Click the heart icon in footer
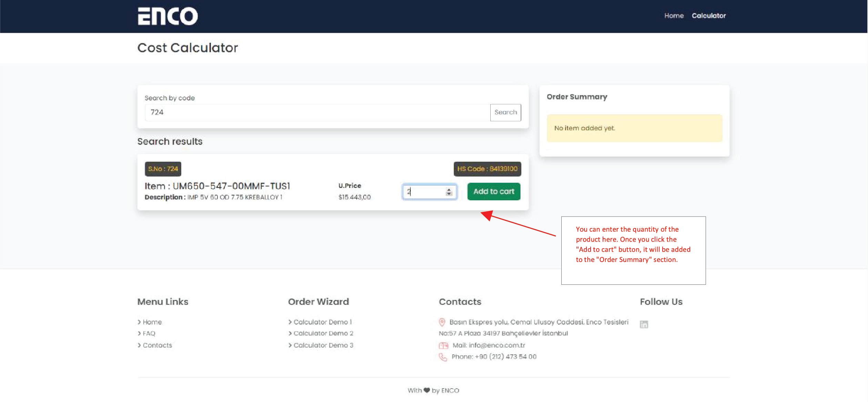Viewport: 868px width, 402px height. (427, 390)
